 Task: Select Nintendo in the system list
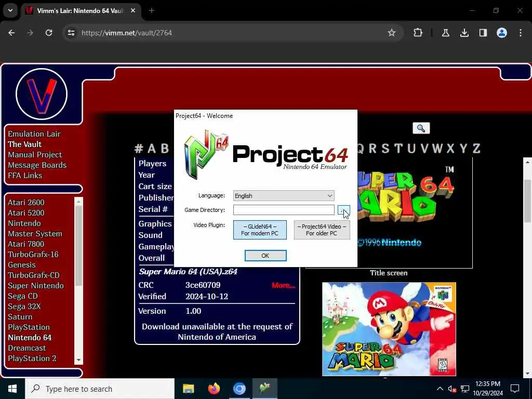pyautogui.click(x=24, y=223)
